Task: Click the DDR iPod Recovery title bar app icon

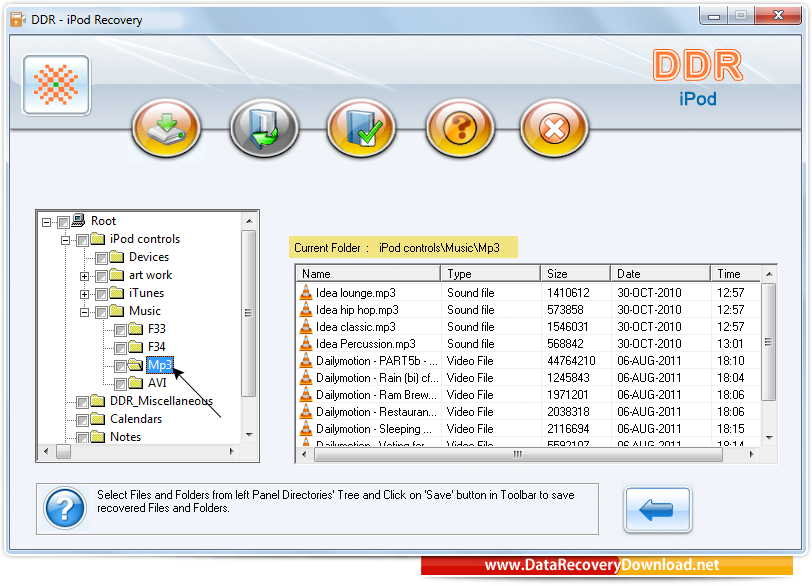Action: [x=18, y=20]
